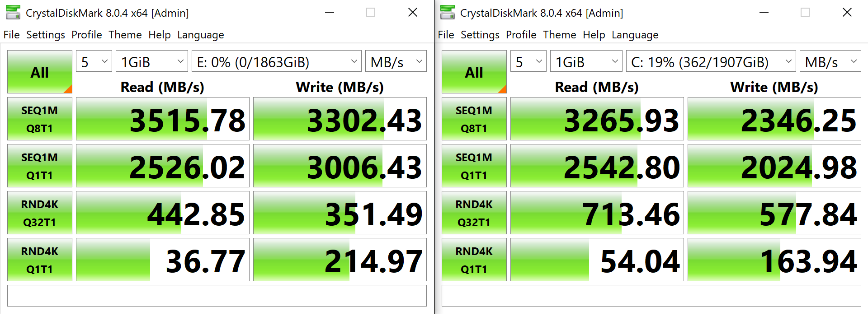Open test count dropdown in right window

[x=528, y=61]
